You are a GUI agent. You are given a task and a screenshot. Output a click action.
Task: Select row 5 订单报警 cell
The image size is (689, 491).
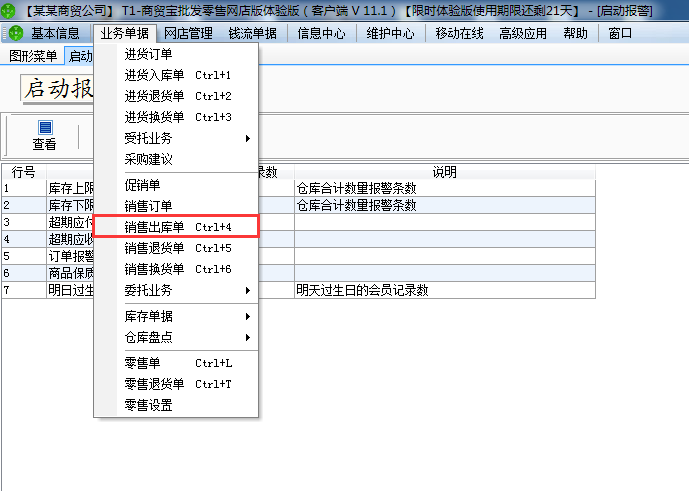coord(70,256)
